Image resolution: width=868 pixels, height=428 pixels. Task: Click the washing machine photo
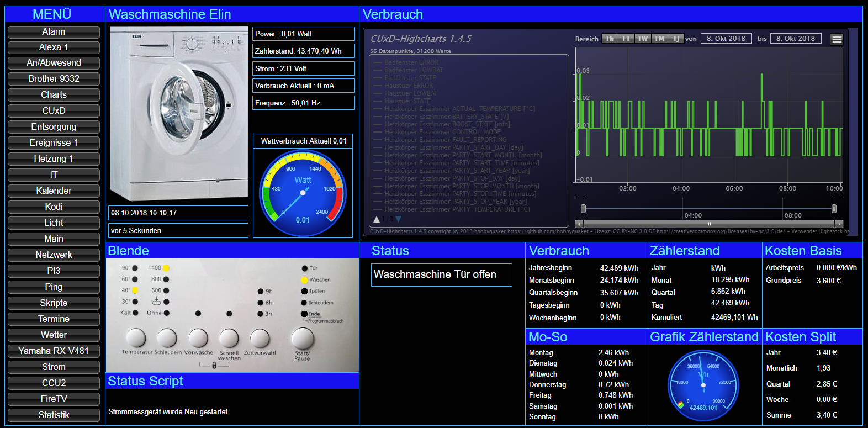tap(178, 114)
